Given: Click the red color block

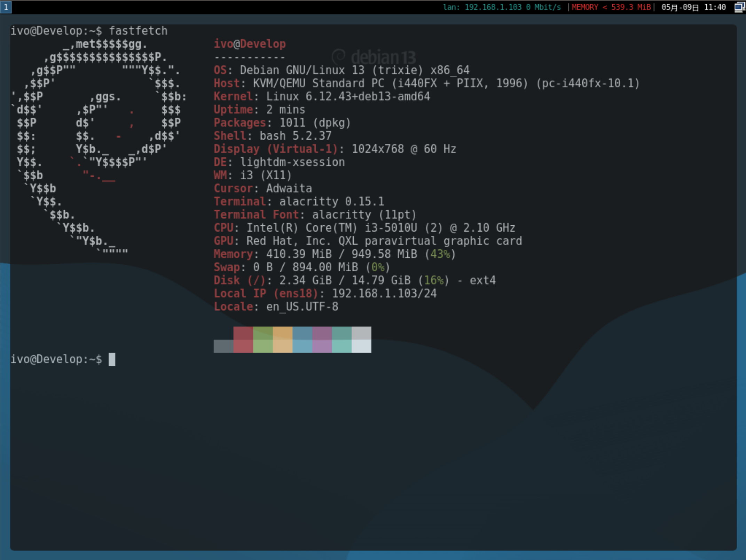Looking at the screenshot, I should point(243,340).
